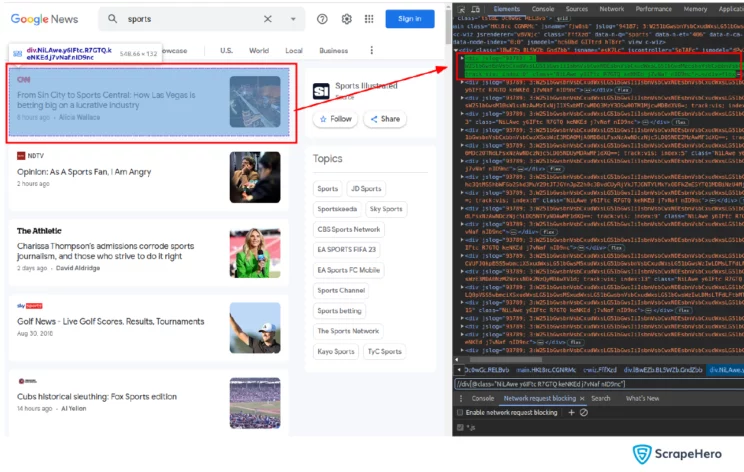
Task: Open Google News settings gear
Action: tap(346, 19)
